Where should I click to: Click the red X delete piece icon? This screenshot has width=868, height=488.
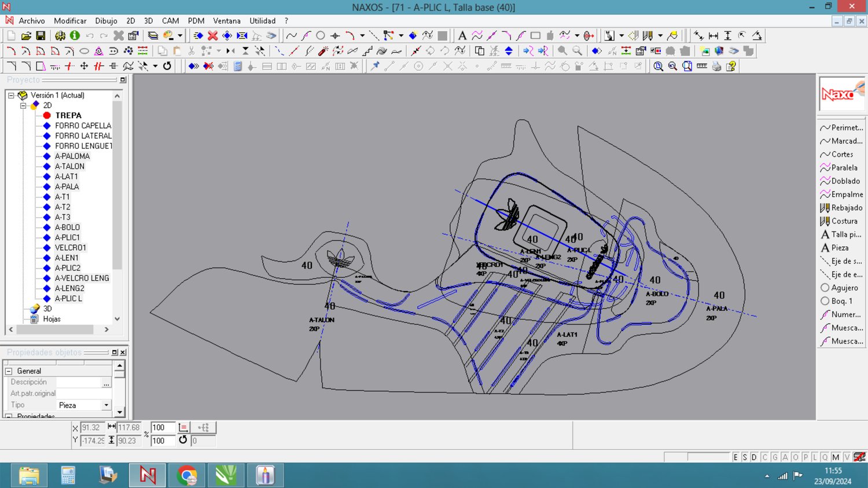[212, 36]
